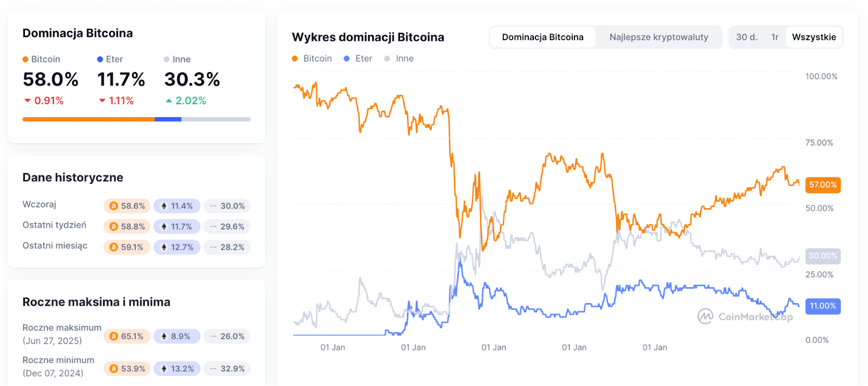Switch to Najlepsze kryptowaluty tab
Image resolution: width=868 pixels, height=386 pixels.
click(x=659, y=37)
